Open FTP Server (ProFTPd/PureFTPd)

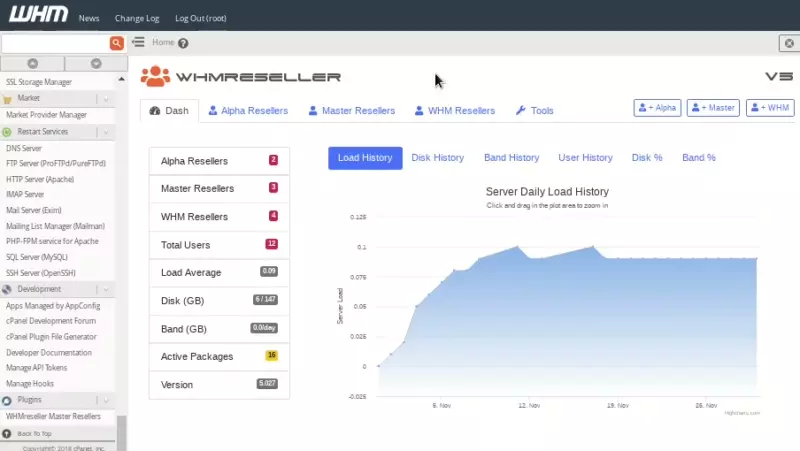coord(56,164)
